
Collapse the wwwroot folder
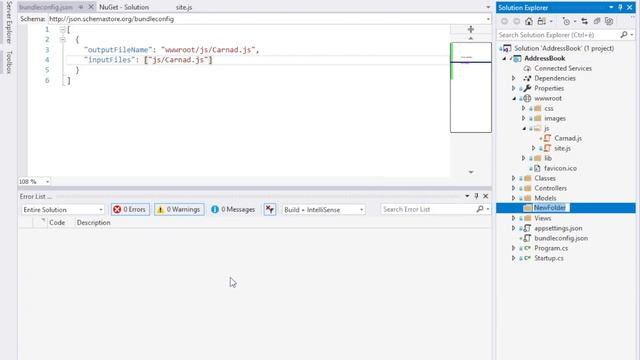pyautogui.click(x=514, y=98)
